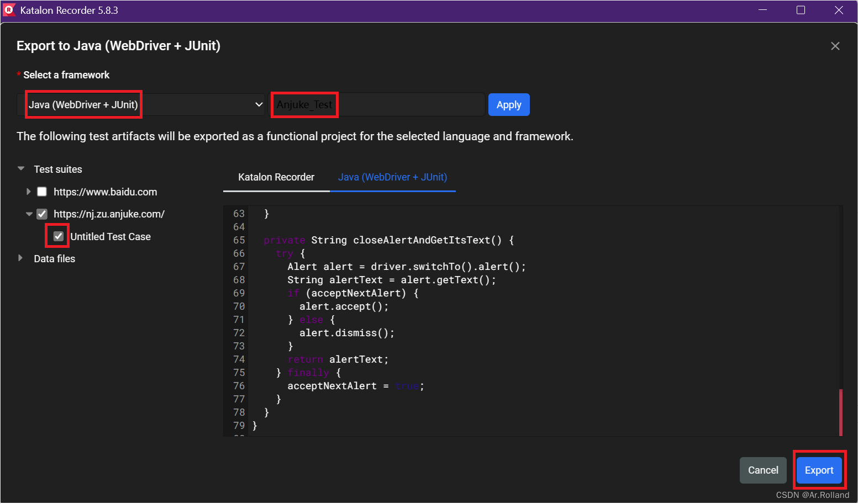Uncheck the https://nj.zu.anjuke.com/ checkbox

(41, 214)
